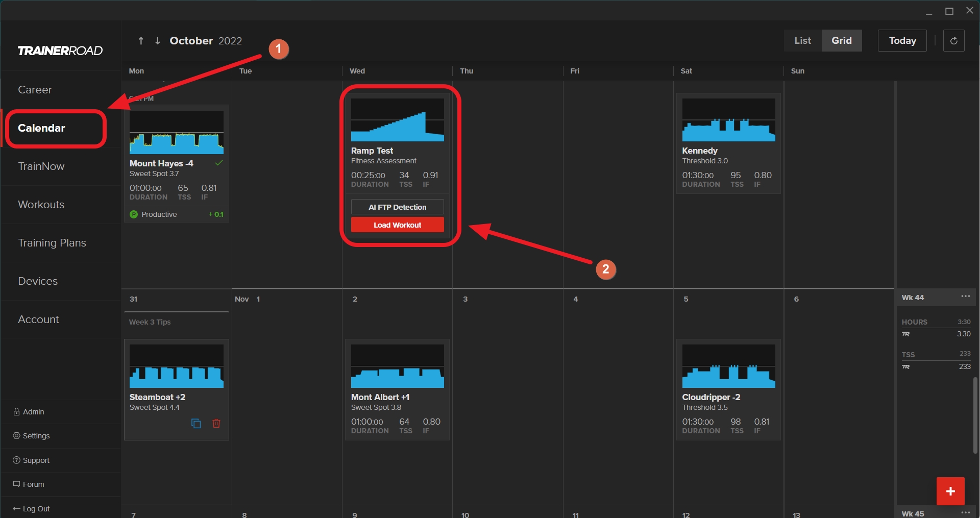The image size is (980, 518).
Task: Open Mont Albert +1 workout graph
Action: tap(397, 366)
